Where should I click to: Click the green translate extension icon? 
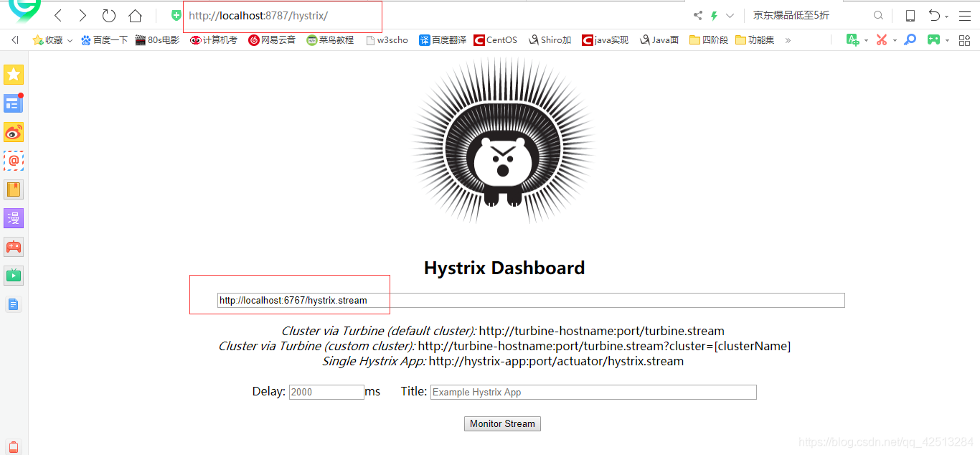(x=852, y=40)
